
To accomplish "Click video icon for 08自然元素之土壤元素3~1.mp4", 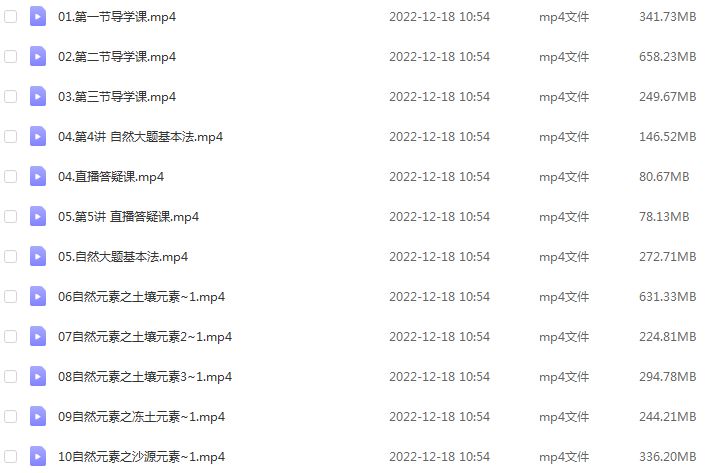I will (x=38, y=377).
